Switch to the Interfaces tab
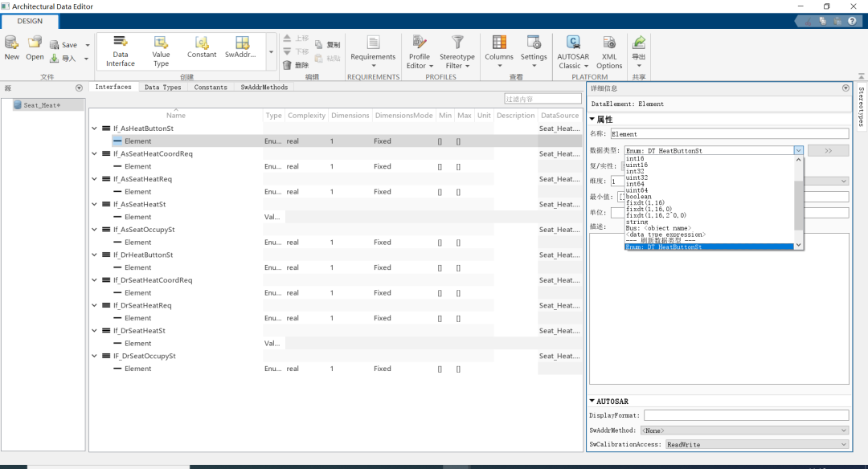Screen dimensions: 868x469 click(x=113, y=87)
